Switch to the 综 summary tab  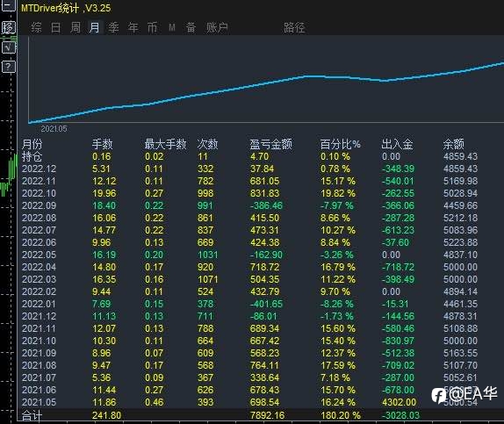(x=36, y=27)
